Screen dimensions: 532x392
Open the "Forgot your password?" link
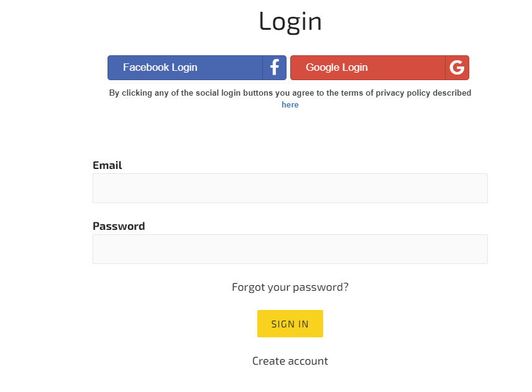290,287
